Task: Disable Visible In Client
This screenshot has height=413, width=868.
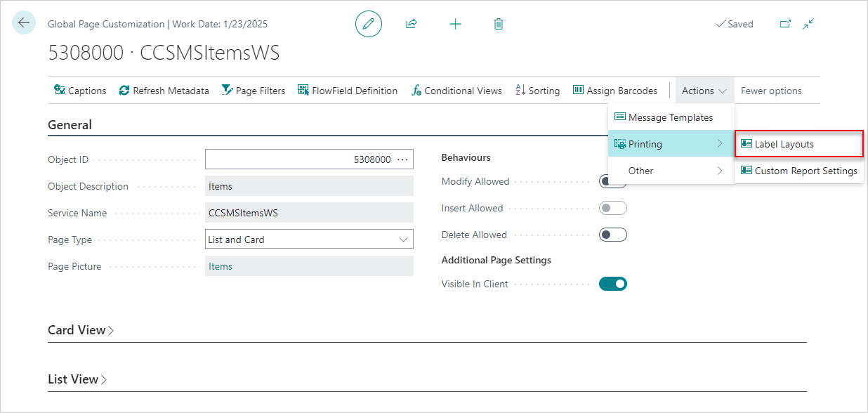Action: pyautogui.click(x=612, y=283)
